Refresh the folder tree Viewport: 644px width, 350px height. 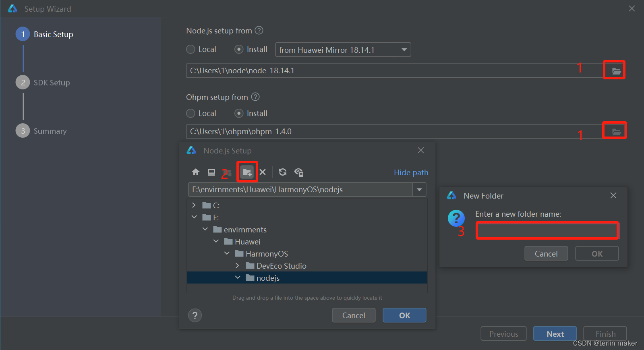[x=283, y=172]
